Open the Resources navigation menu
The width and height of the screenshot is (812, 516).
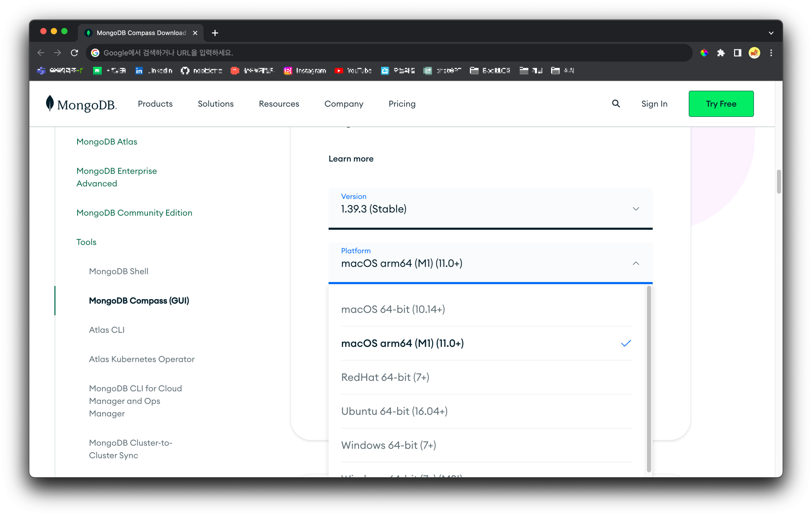click(x=279, y=104)
